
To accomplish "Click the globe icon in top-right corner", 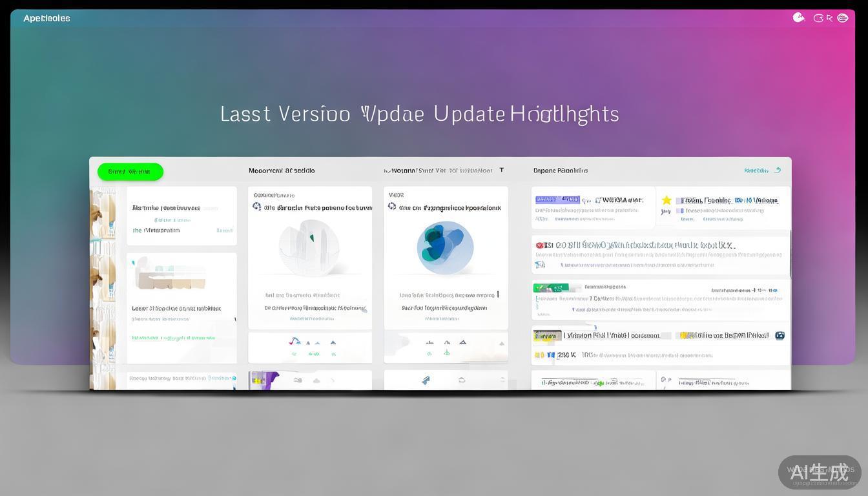I will click(842, 18).
